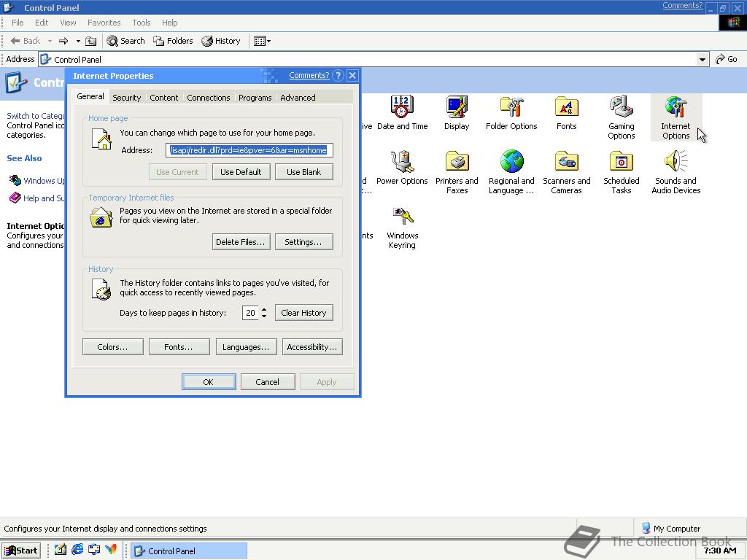
Task: Toggle the Folders pane button
Action: (172, 41)
